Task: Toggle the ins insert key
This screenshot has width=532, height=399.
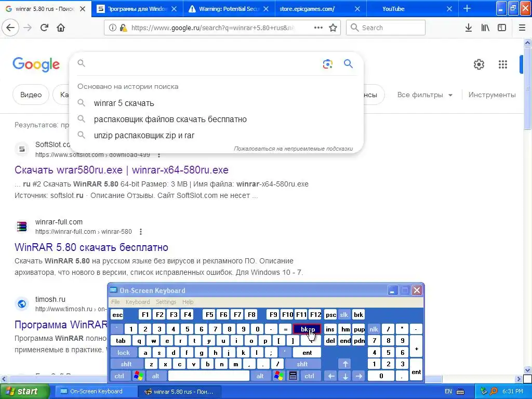Action: pos(330,329)
